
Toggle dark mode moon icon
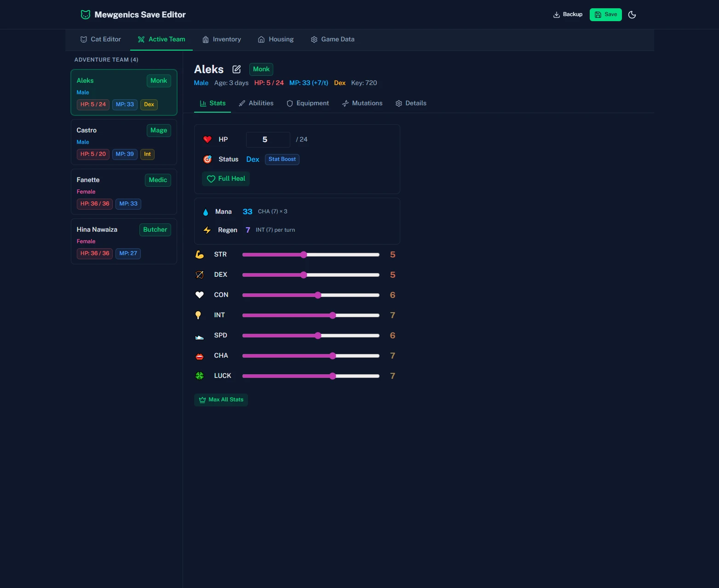coord(632,15)
